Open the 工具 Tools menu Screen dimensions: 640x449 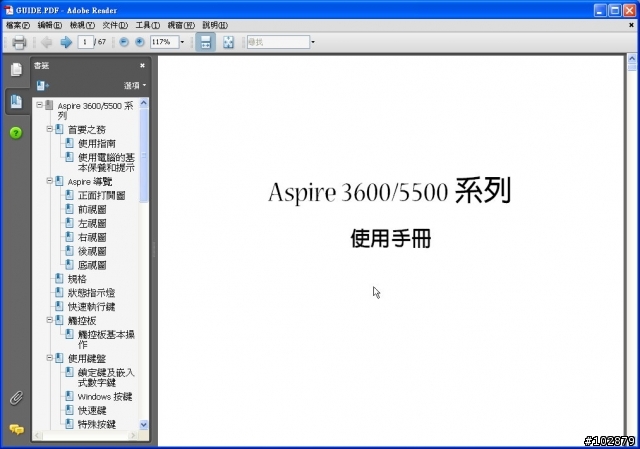pos(147,25)
